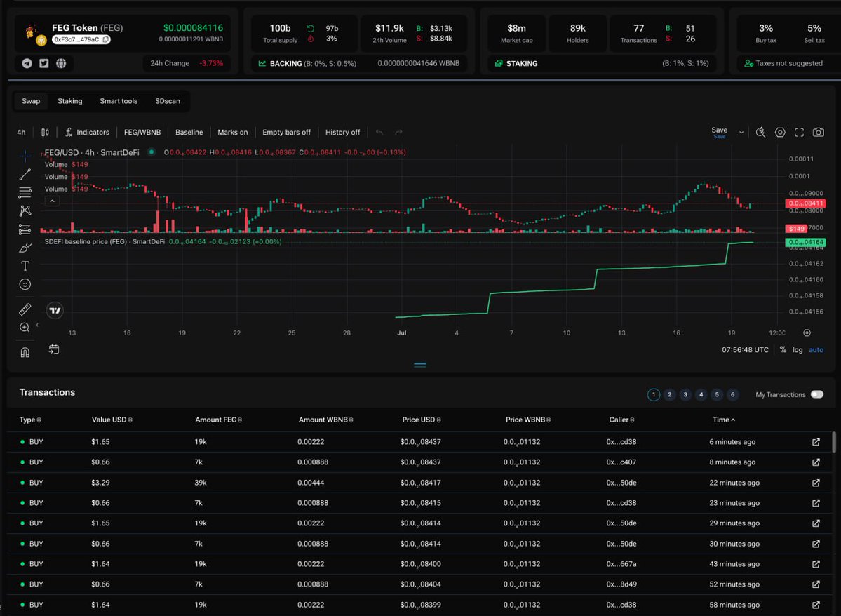This screenshot has height=616, width=841.
Task: Click the transactions list scrollbar
Action: pos(833,442)
